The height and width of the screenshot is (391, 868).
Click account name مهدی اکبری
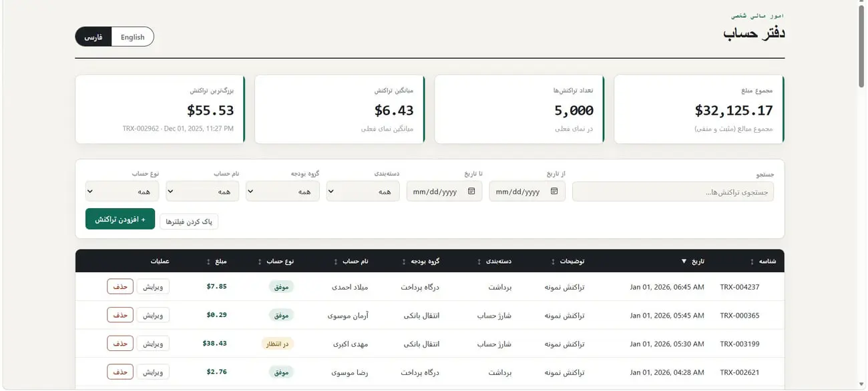(x=351, y=344)
